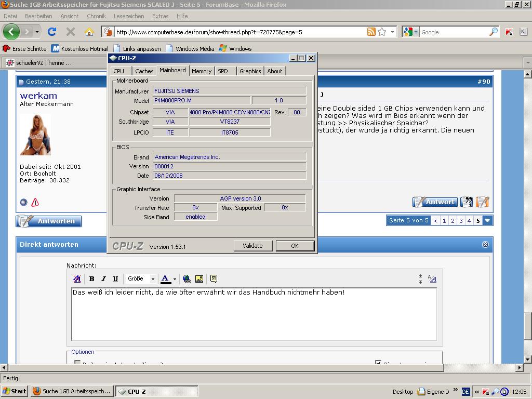The height and width of the screenshot is (399, 532).
Task: Insert a hyperlink with the globe icon
Action: (187, 279)
